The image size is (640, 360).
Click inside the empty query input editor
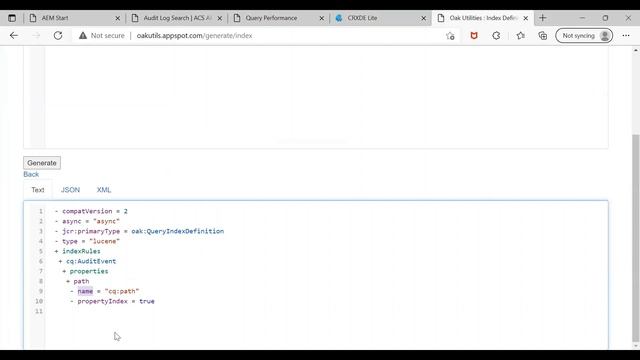[x=326, y=97]
